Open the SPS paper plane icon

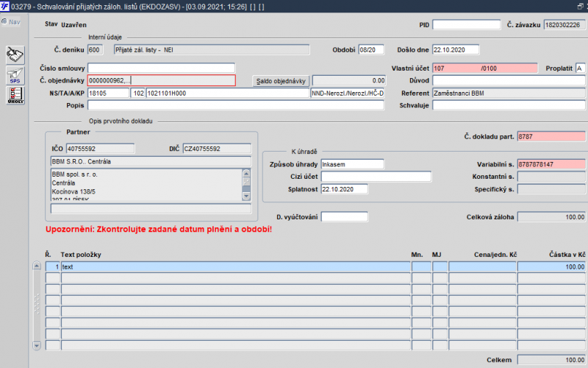click(x=15, y=76)
